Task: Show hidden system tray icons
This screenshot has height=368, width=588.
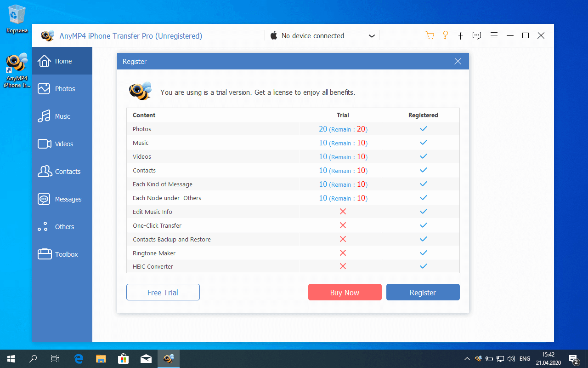Action: point(467,359)
